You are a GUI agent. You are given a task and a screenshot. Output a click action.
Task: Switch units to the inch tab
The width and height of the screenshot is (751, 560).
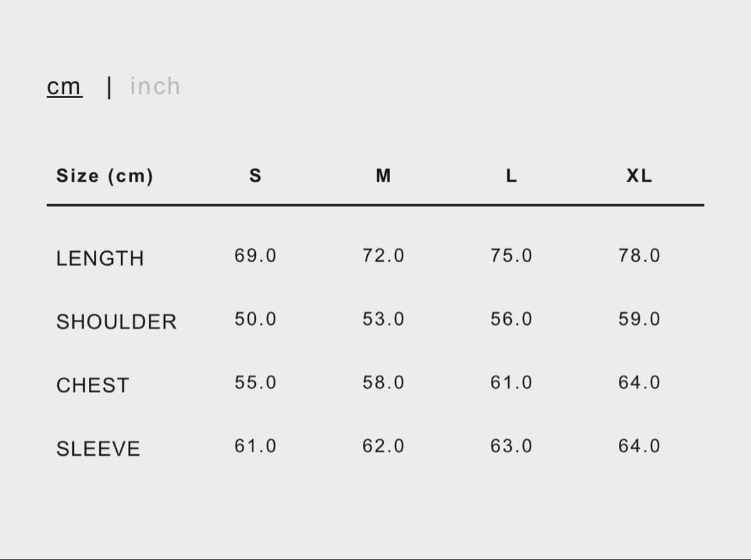155,86
